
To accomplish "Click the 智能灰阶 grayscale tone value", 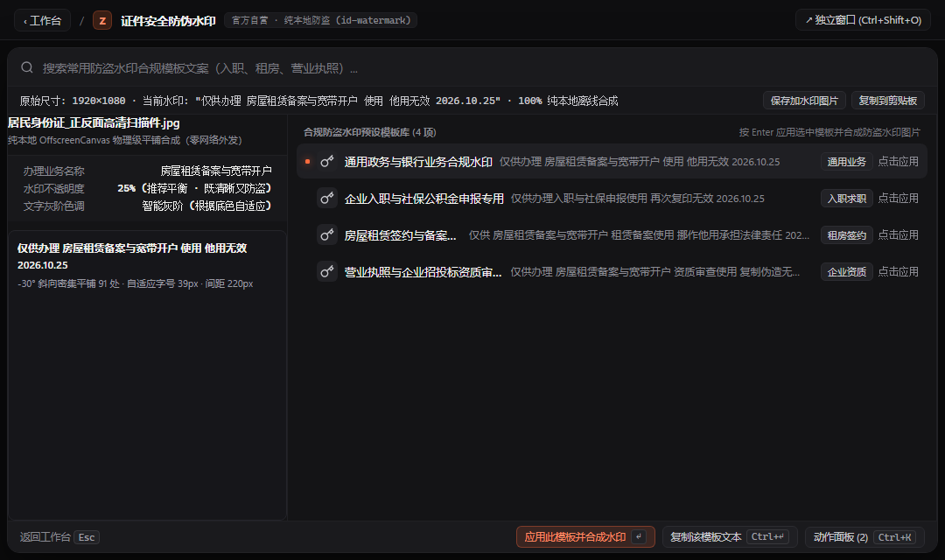I will tap(206, 206).
